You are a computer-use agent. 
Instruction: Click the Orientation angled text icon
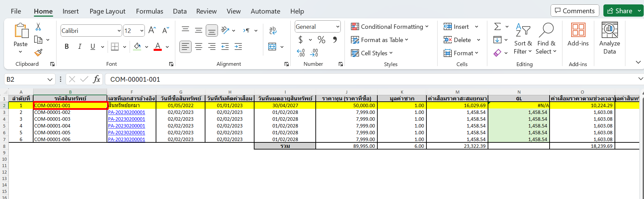[x=225, y=30]
